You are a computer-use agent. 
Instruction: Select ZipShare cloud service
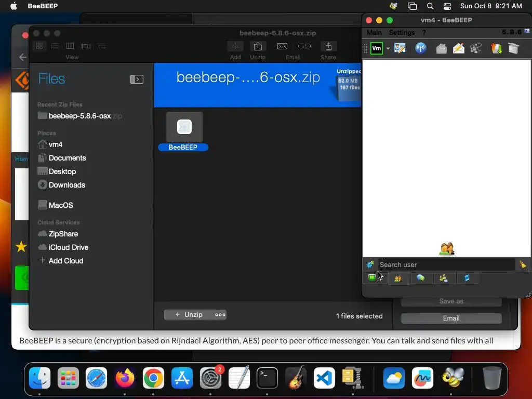[x=58, y=234]
